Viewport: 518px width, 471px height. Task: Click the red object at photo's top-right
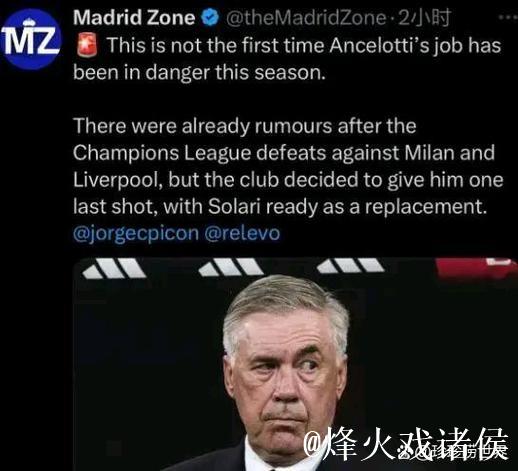coord(477,268)
